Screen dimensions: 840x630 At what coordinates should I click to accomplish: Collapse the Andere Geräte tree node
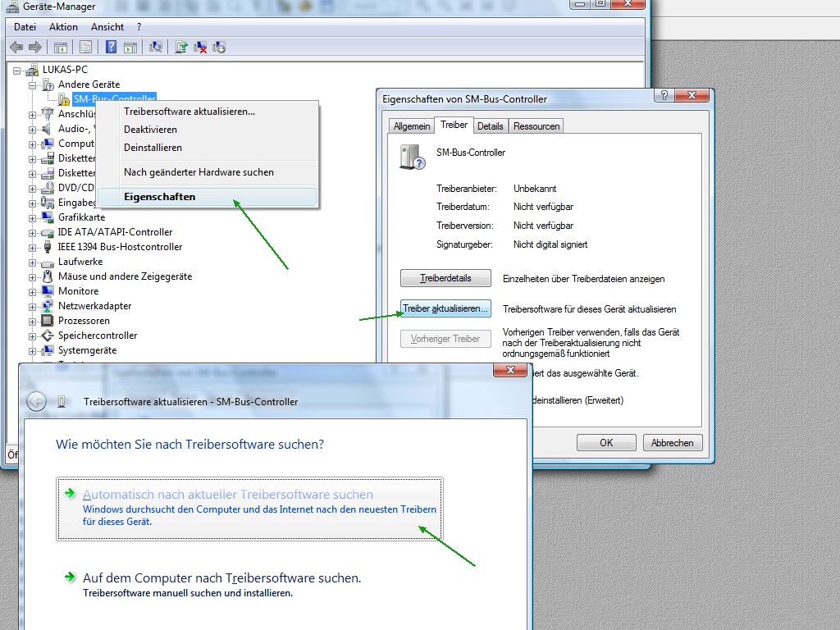pos(33,84)
